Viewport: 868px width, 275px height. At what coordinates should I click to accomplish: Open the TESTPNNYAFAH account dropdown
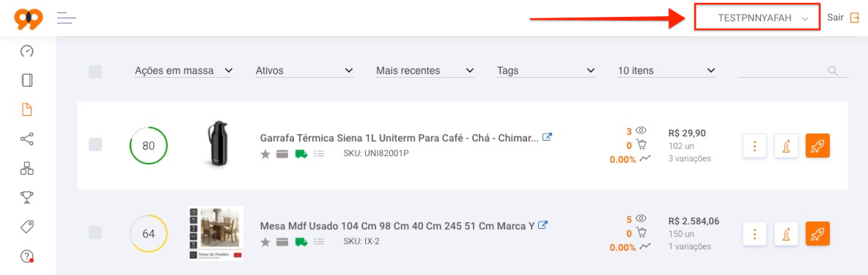(757, 18)
